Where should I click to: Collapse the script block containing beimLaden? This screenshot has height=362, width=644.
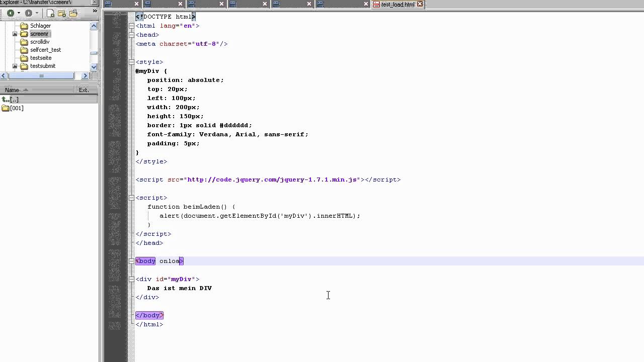coord(131,198)
